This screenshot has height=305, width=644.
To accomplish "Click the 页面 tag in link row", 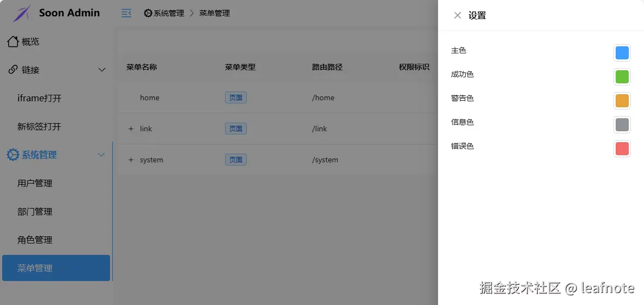I will pyautogui.click(x=236, y=129).
